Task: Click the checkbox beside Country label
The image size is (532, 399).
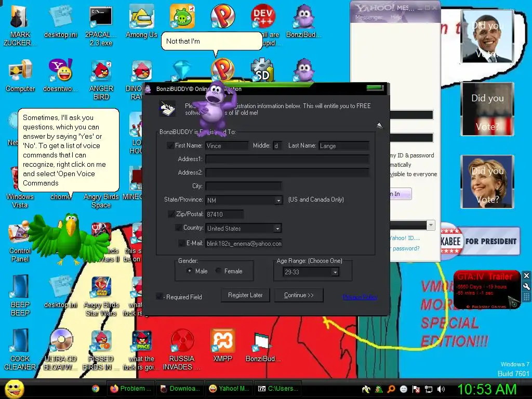Action: click(x=179, y=228)
